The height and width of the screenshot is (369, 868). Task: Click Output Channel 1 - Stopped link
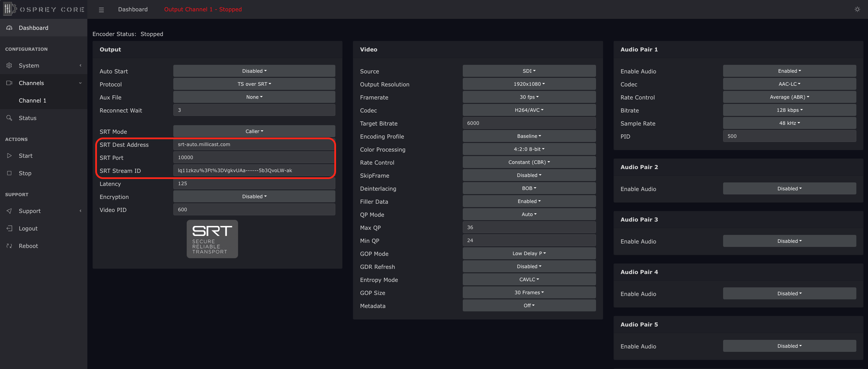point(203,9)
